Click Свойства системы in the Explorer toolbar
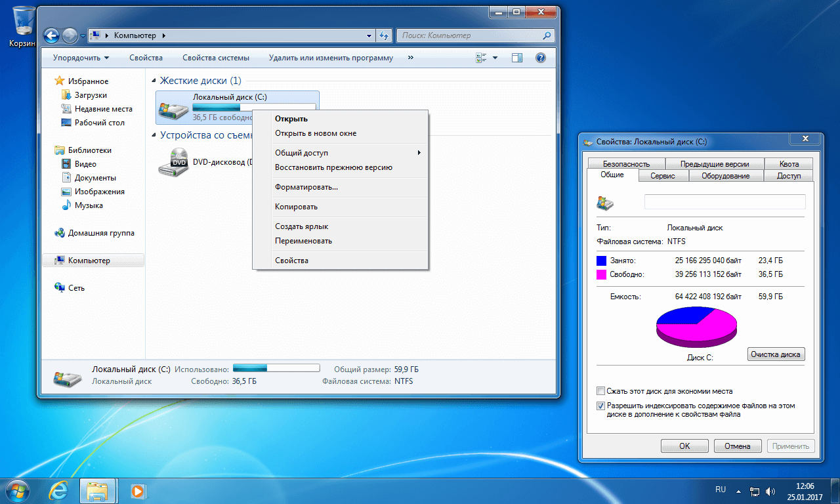This screenshot has height=504, width=840. [x=216, y=58]
